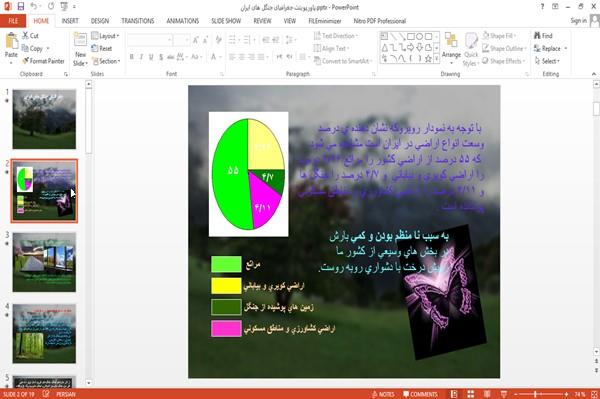The width and height of the screenshot is (600, 399).
Task: Select the star shape in shapes gallery
Action: pyautogui.click(x=428, y=59)
